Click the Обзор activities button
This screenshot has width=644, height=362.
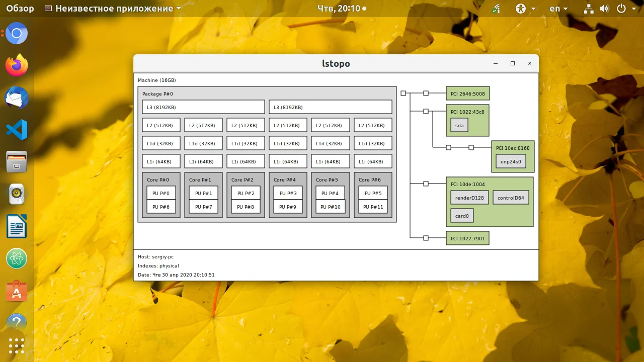[x=20, y=9]
